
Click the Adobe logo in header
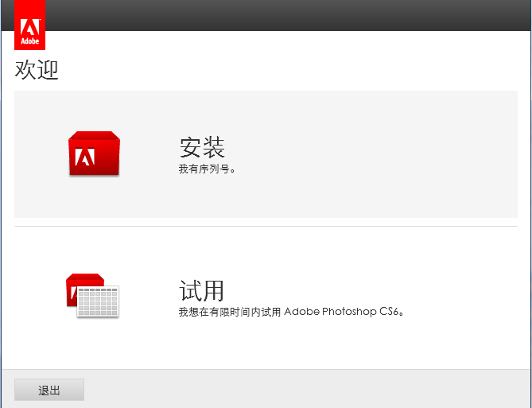tap(30, 25)
